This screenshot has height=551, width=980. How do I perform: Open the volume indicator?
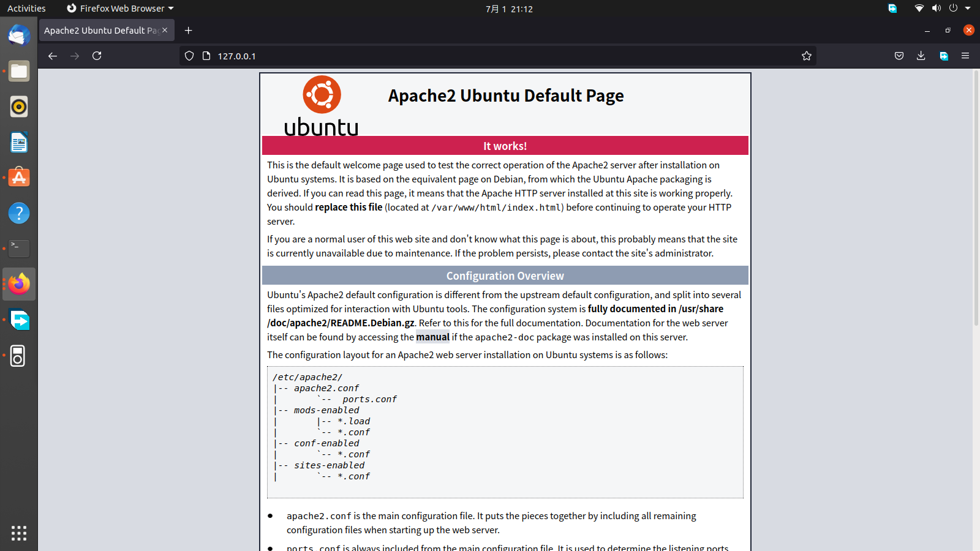click(x=937, y=9)
